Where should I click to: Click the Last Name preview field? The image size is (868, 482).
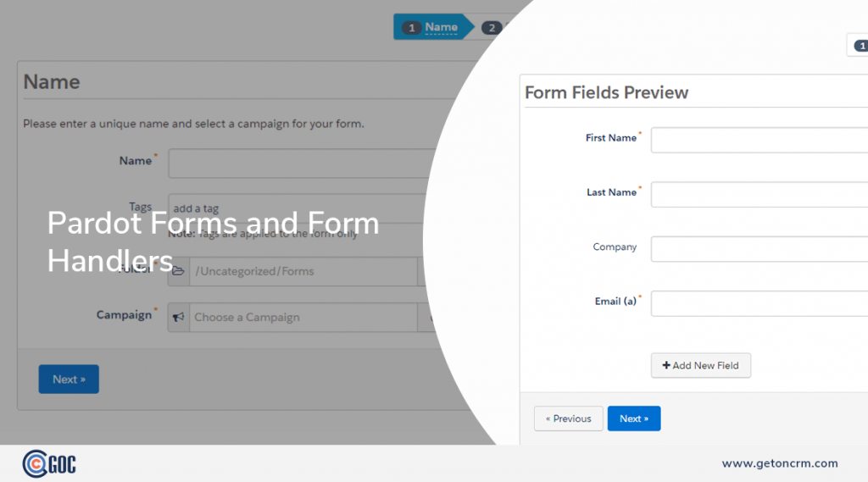click(759, 194)
